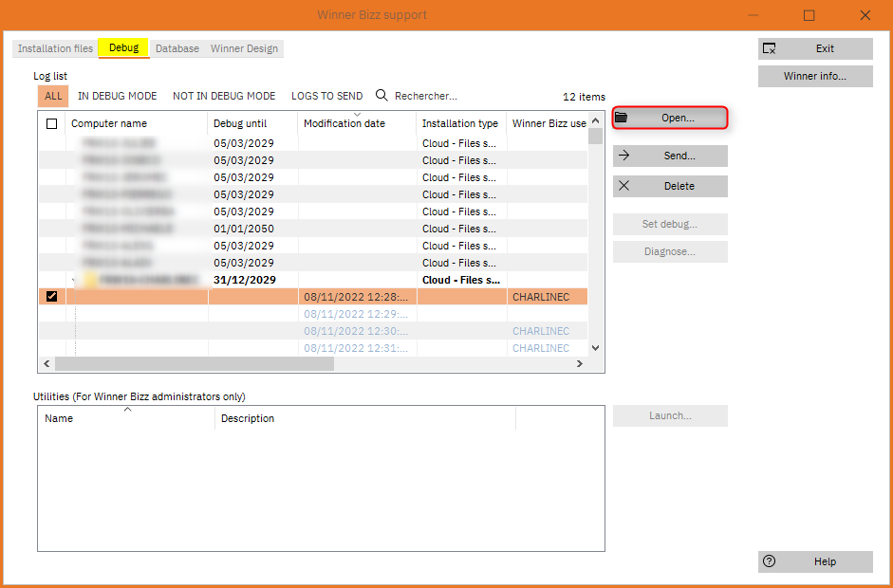Toggle the select-all checkbox in header

click(x=52, y=123)
